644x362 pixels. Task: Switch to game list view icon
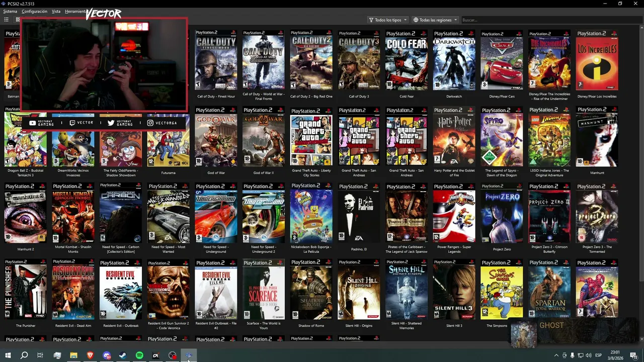tap(6, 20)
